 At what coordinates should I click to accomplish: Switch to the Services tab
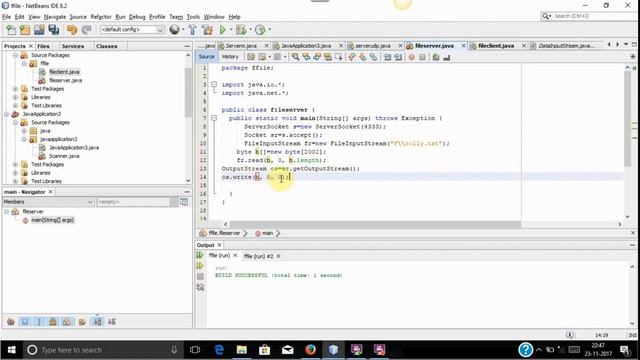pos(73,46)
